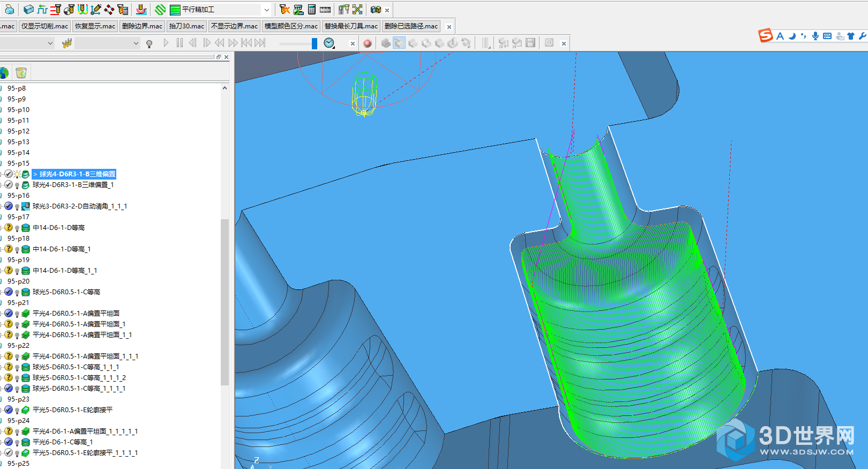Click the save ViewMill state disk icon
The image size is (868, 469).
(530, 43)
